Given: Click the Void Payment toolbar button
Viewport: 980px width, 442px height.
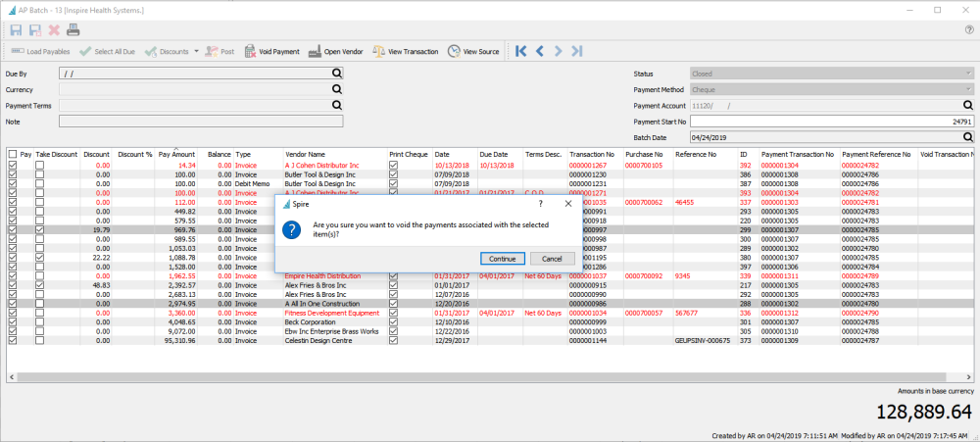Looking at the screenshot, I should point(271,51).
